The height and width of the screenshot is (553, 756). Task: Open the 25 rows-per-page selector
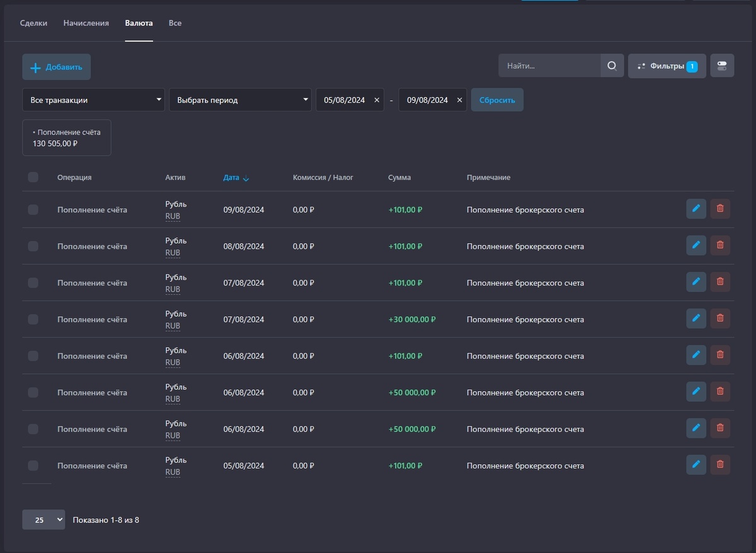click(43, 520)
